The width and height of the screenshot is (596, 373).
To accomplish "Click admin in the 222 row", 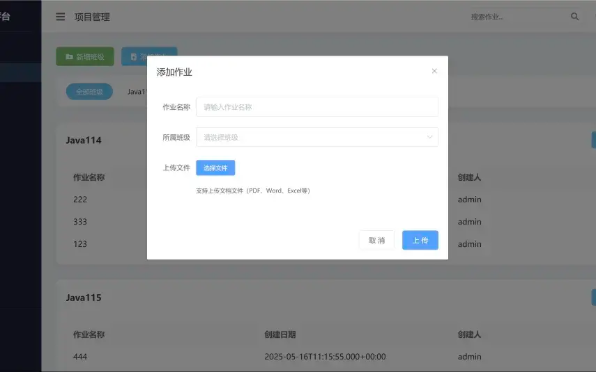I will (469, 199).
